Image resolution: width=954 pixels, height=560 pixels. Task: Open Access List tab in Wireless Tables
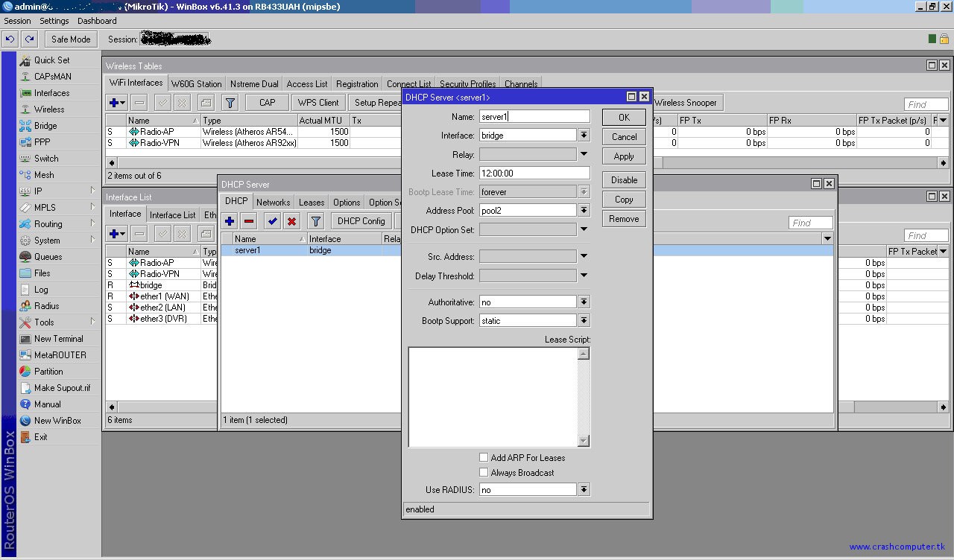307,84
